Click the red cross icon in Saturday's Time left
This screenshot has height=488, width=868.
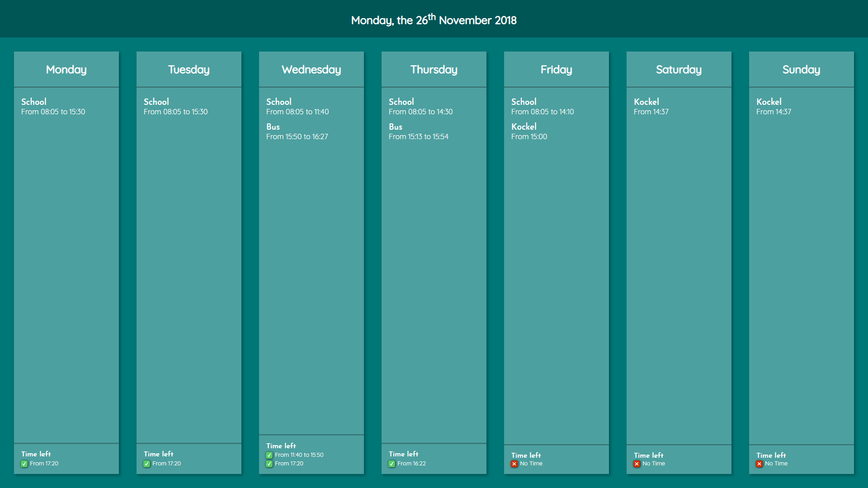(637, 464)
